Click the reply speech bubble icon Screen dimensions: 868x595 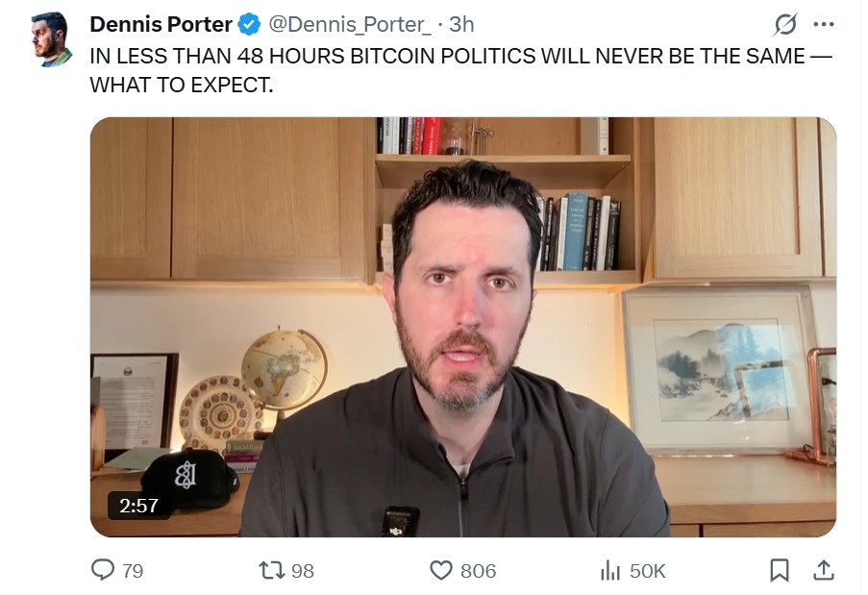coord(103,570)
